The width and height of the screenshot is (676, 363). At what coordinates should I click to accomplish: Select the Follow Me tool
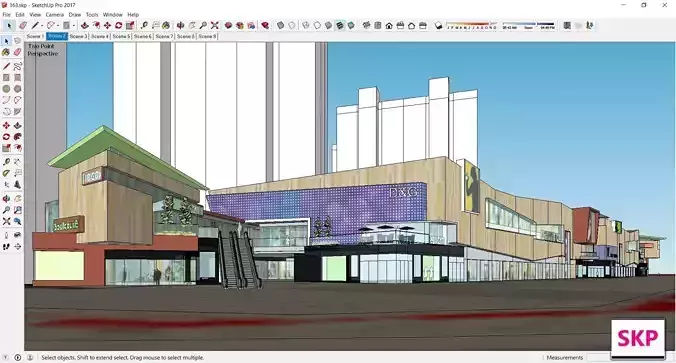[17, 137]
